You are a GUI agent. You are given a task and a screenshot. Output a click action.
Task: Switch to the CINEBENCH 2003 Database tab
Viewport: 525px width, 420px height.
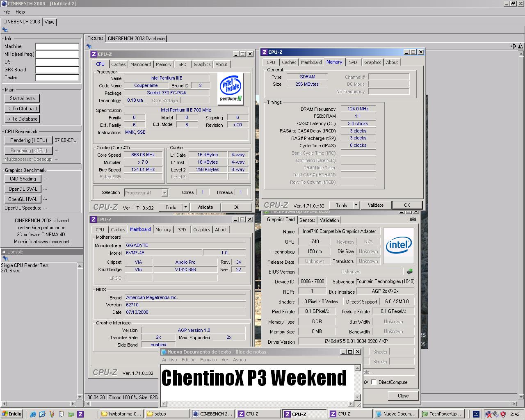point(136,39)
